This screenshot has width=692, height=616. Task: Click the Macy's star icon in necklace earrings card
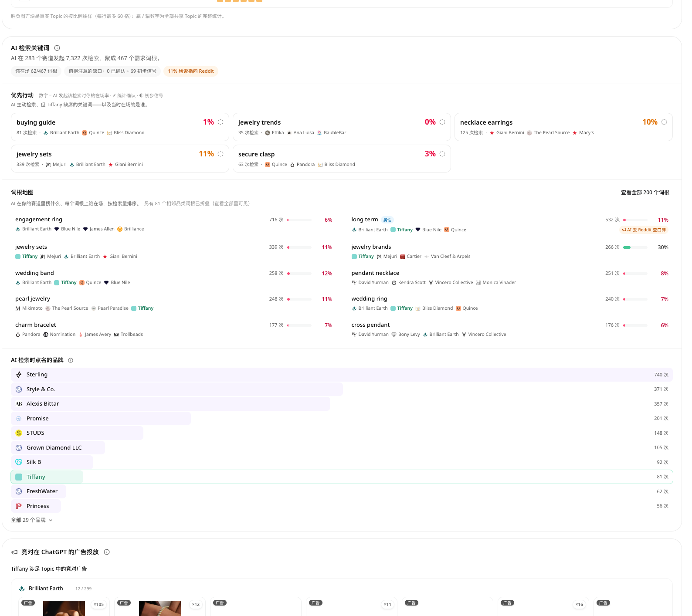[x=575, y=133]
